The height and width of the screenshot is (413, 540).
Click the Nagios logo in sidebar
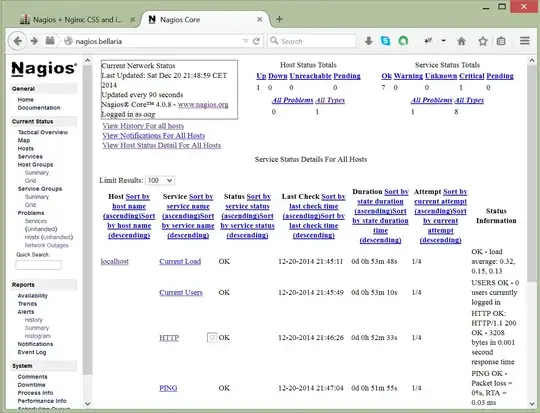[x=44, y=69]
